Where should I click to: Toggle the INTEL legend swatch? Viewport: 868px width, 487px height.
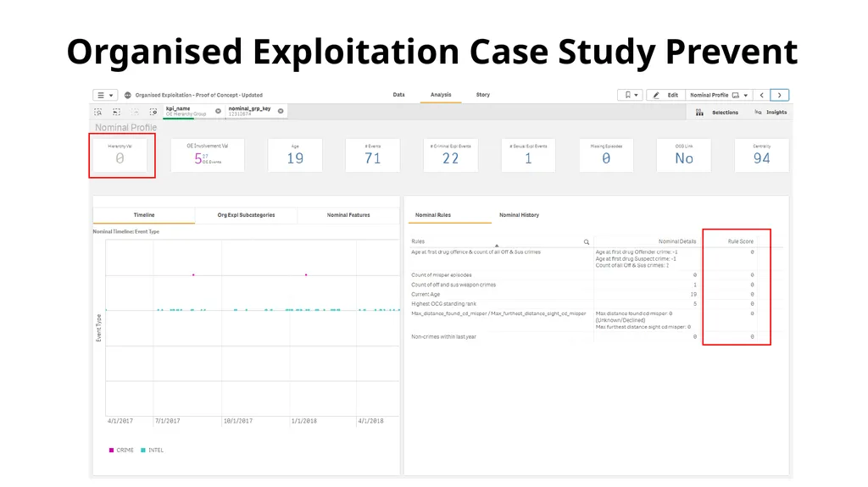142,451
